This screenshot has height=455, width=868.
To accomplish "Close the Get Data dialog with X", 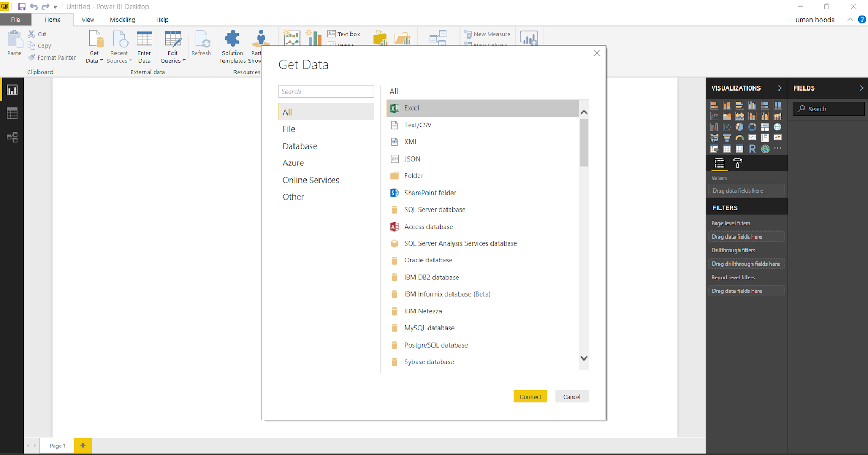I will 597,53.
